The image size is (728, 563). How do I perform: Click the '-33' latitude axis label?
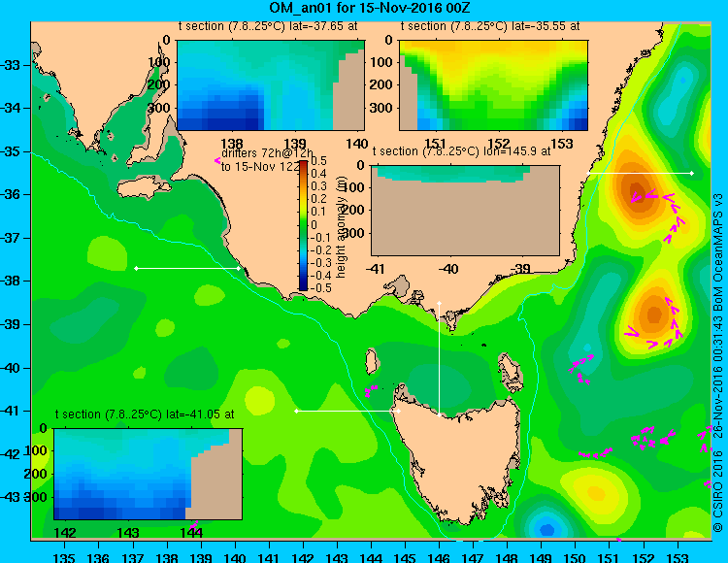(11, 65)
